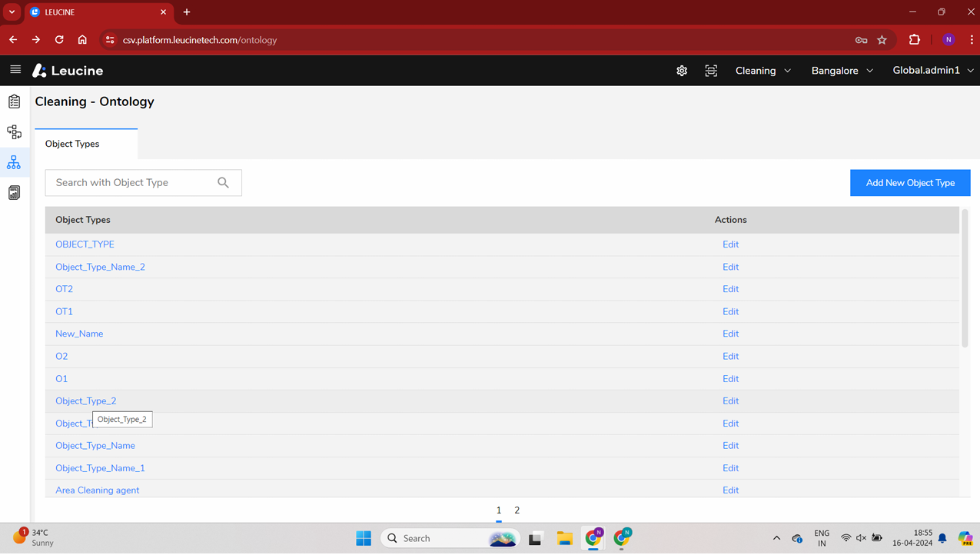The width and height of the screenshot is (980, 555).
Task: Expand the Cleaning use case dropdown
Action: click(762, 71)
